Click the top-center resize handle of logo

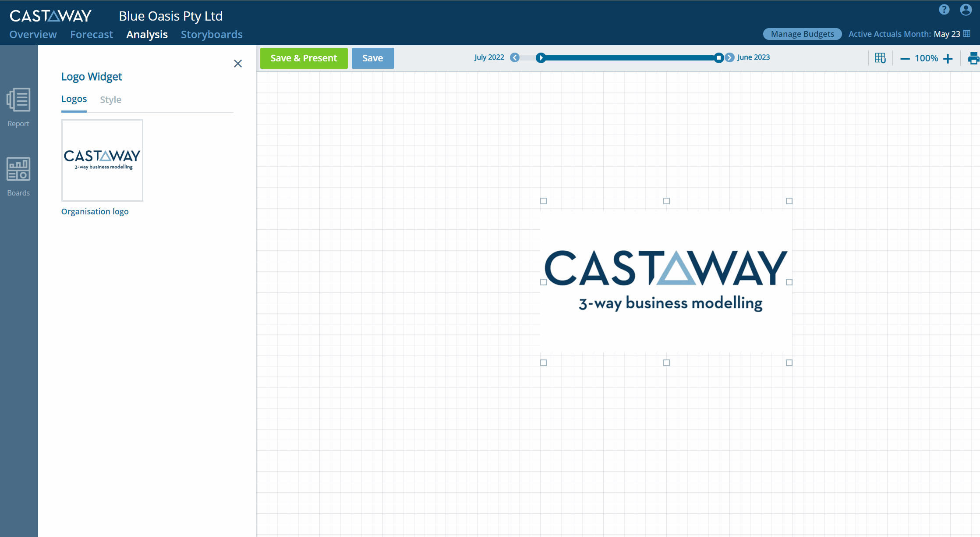(667, 201)
